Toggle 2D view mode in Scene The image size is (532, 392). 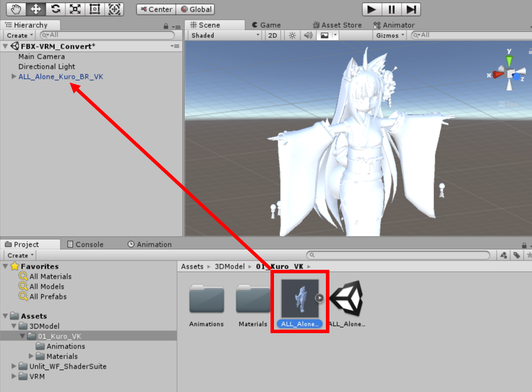pos(272,35)
